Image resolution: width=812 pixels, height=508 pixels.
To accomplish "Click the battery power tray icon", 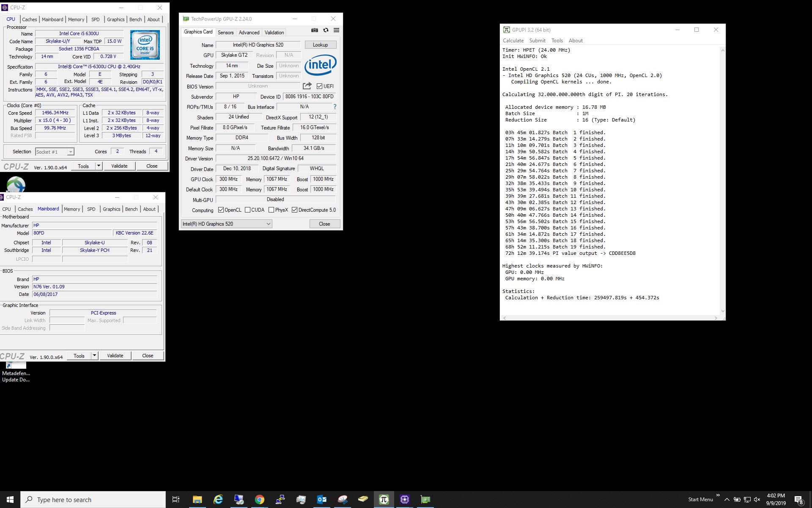I will pos(737,500).
